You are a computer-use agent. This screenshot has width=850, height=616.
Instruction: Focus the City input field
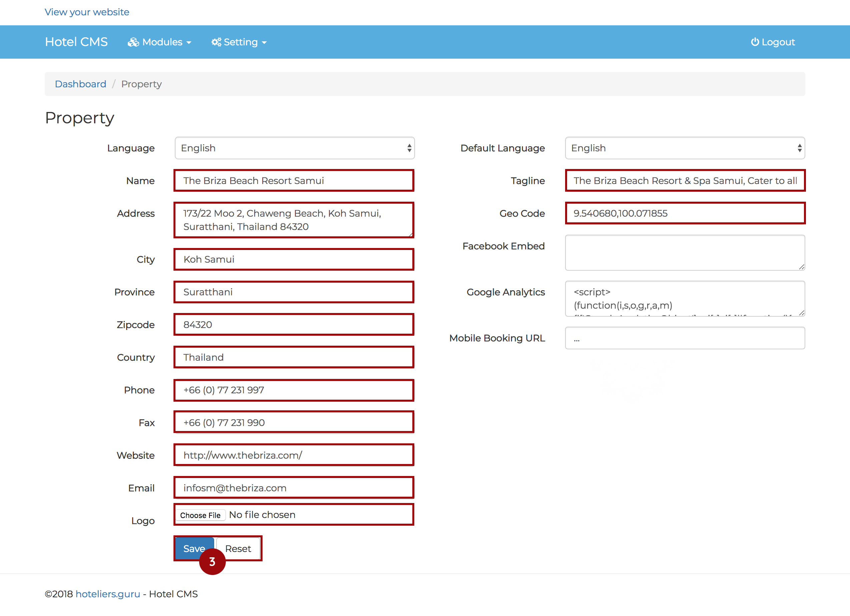(294, 259)
